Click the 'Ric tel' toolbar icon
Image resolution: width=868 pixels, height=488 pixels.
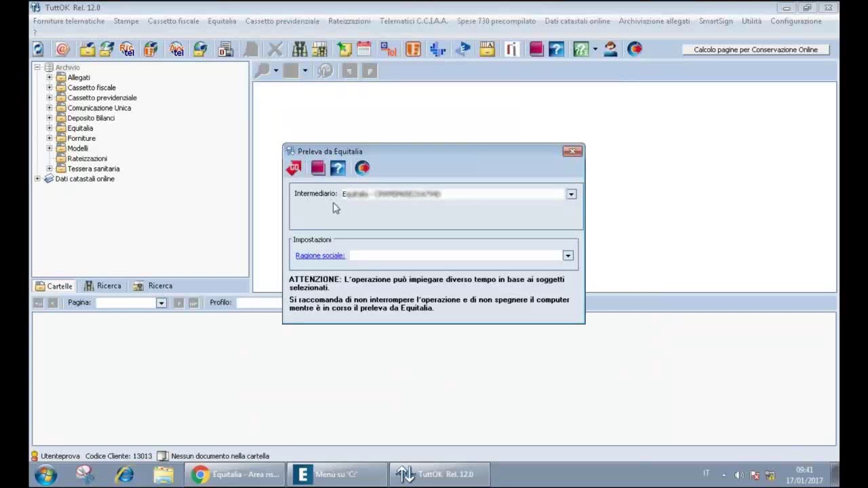[127, 49]
